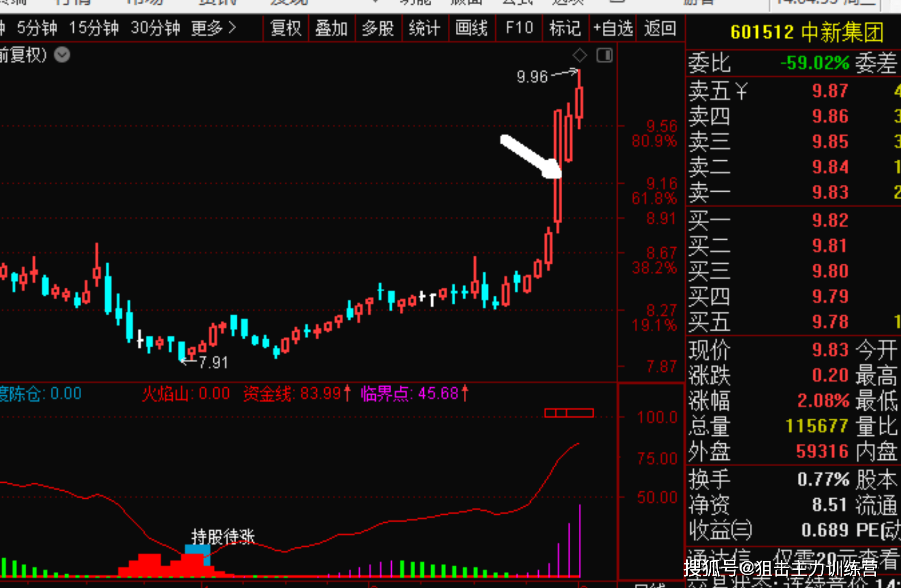
Task: Click the 复权 toolbar button
Action: pos(286,28)
